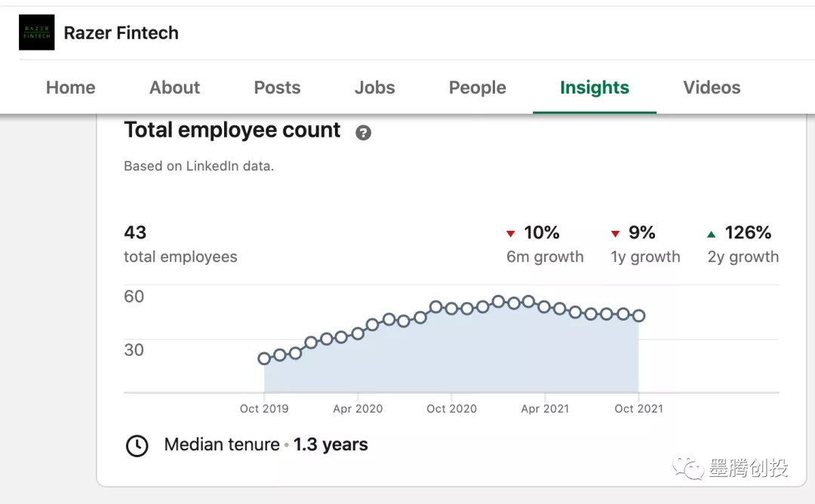The width and height of the screenshot is (815, 504).
Task: Click the green 2y growth up arrow
Action: (x=712, y=233)
